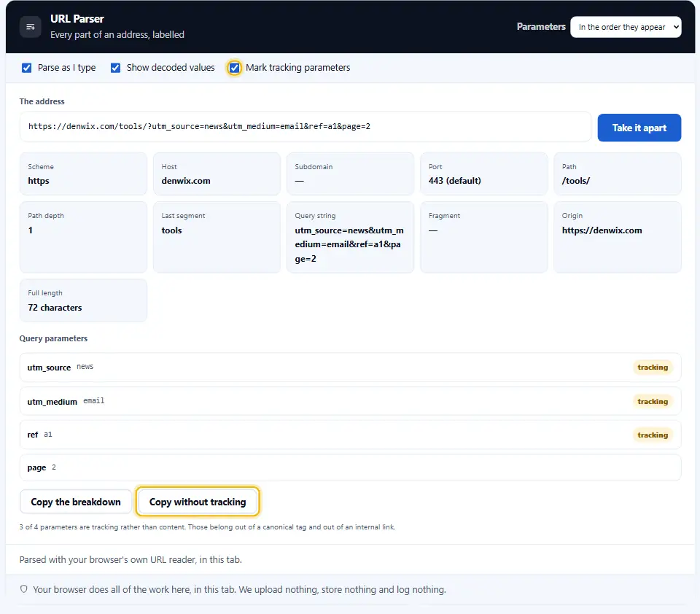Click the tracking badge on utm_medium row
Screen dimensions: 700x614
click(652, 402)
